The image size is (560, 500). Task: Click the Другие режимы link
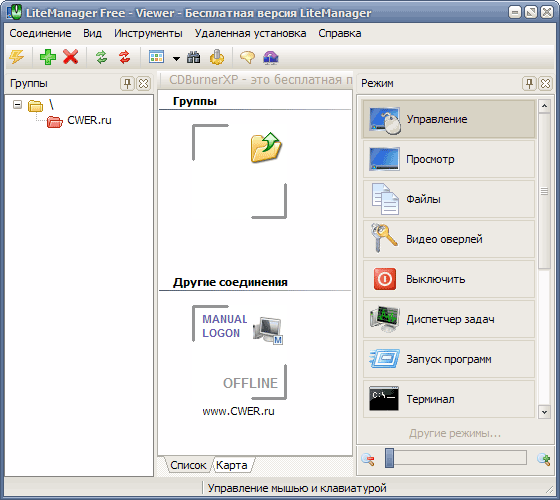point(455,434)
